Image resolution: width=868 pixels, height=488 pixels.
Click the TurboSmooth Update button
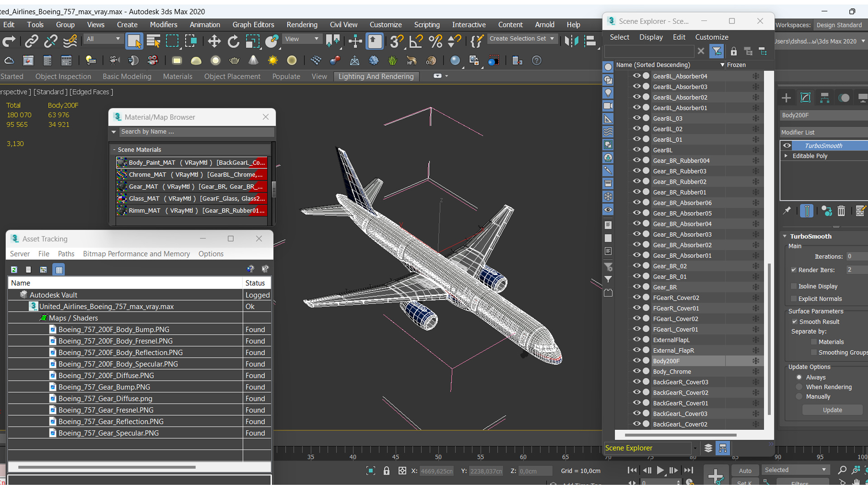[x=832, y=410]
